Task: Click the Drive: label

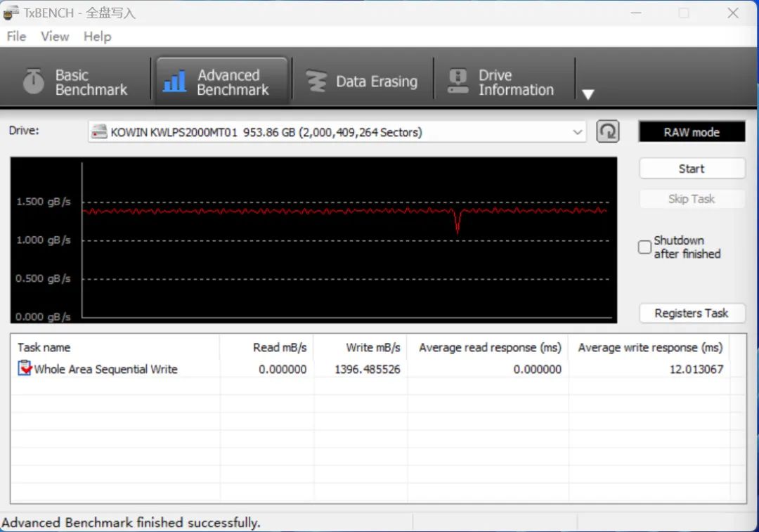Action: click(24, 130)
